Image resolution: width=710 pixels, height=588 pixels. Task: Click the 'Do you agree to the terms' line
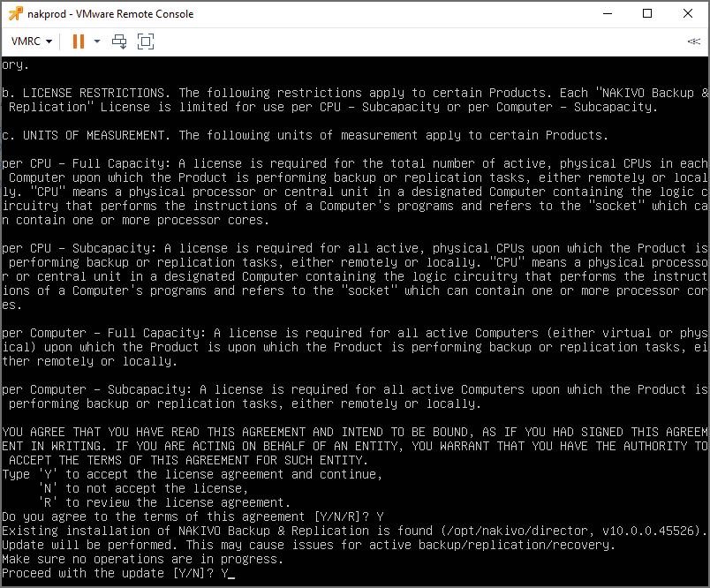(x=193, y=517)
